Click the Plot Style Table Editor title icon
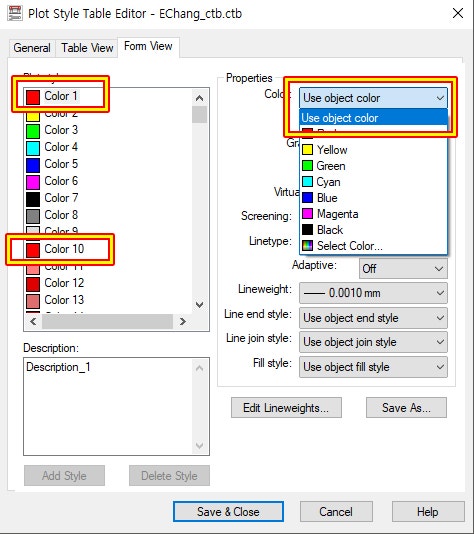474x534 pixels. point(15,13)
